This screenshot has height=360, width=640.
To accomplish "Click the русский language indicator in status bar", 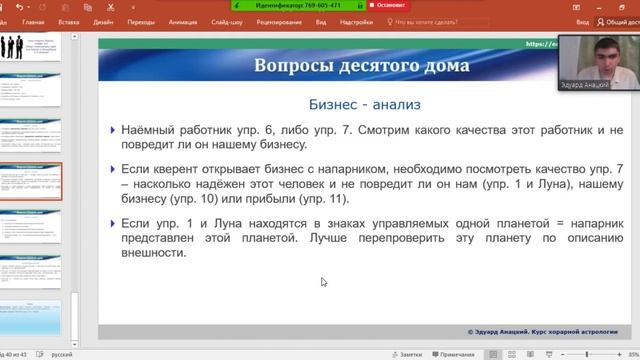I will pos(62,355).
